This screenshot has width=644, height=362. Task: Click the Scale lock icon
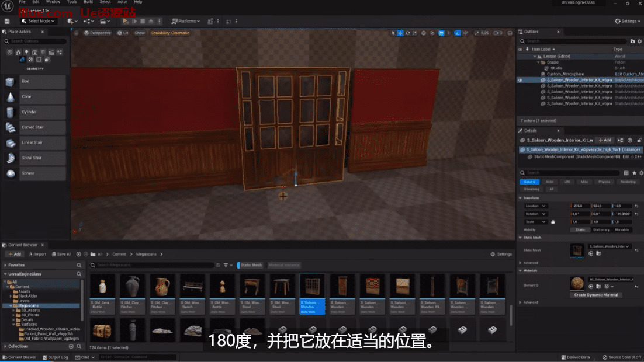pyautogui.click(x=553, y=222)
